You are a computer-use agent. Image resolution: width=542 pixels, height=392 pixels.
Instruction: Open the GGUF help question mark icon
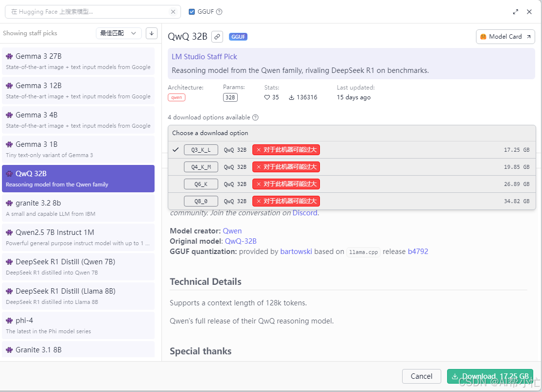tap(219, 12)
